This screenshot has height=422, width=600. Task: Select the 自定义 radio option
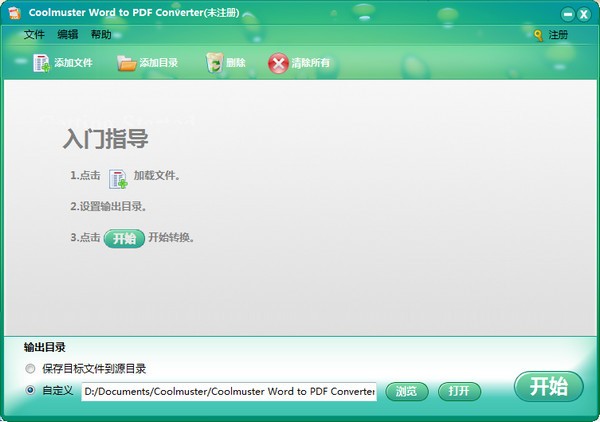[x=30, y=390]
